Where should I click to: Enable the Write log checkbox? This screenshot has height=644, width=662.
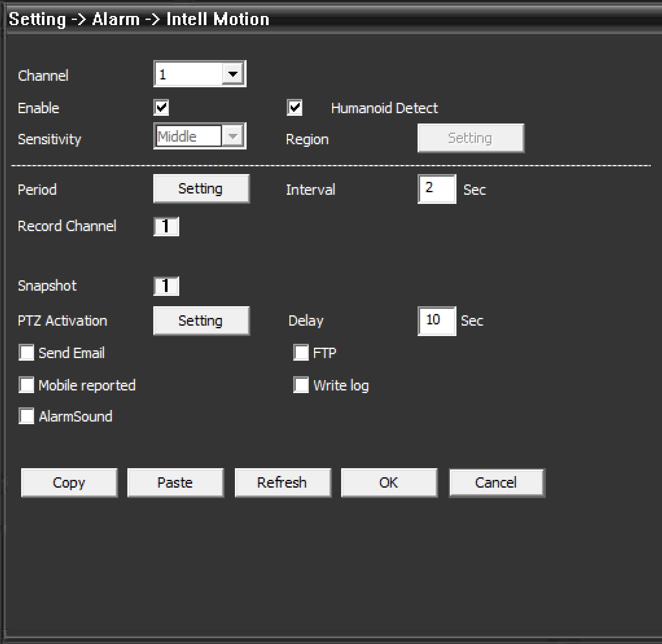[x=301, y=385]
